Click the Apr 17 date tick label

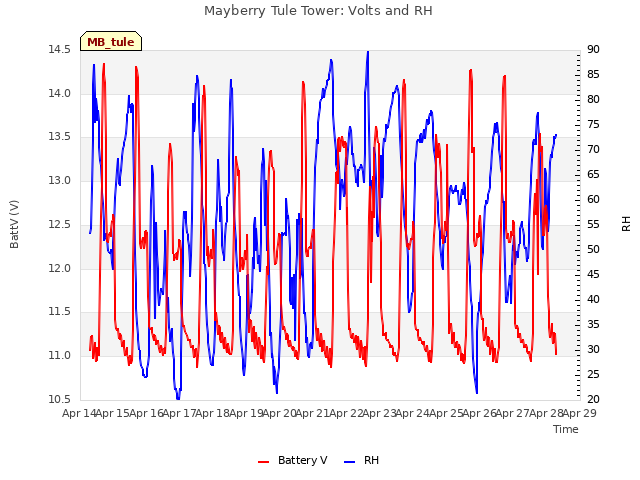[x=180, y=413]
